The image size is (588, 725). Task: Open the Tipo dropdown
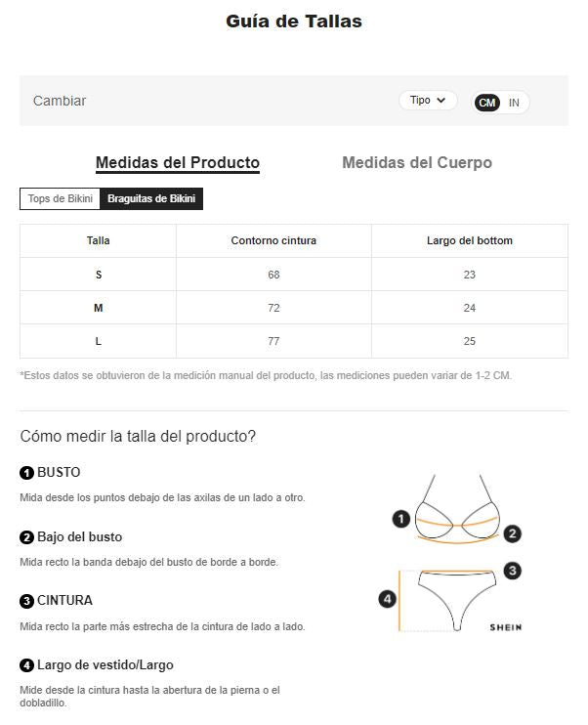click(428, 101)
